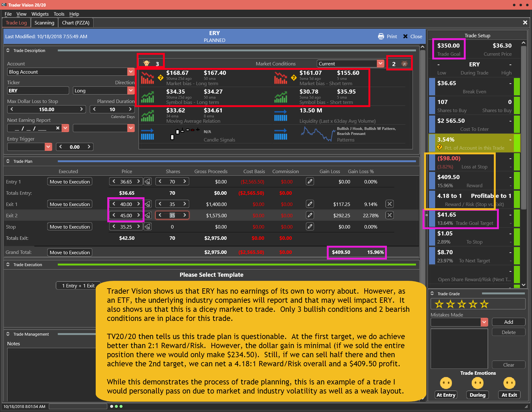Clear the Next Earning Report date
Screen dimensions: 532x412
tap(58, 128)
